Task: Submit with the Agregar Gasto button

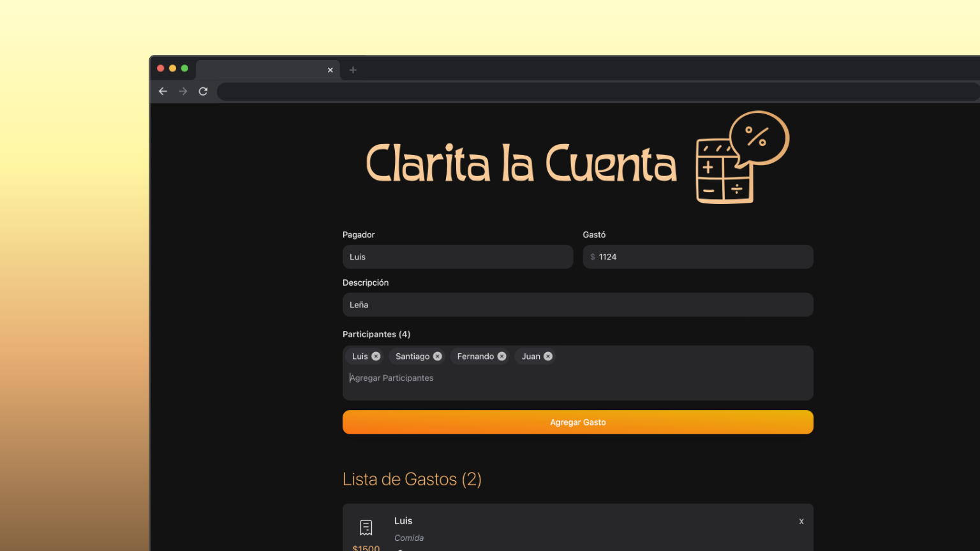Action: pyautogui.click(x=578, y=422)
